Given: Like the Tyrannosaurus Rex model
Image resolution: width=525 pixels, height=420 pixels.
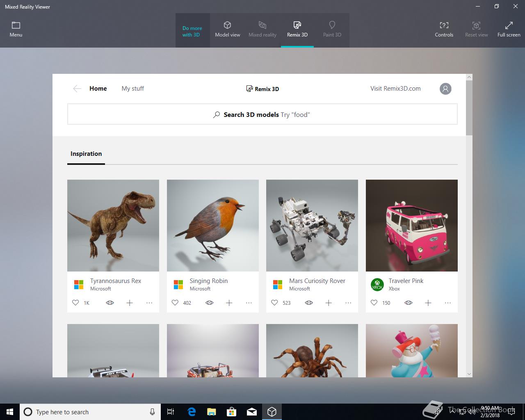Looking at the screenshot, I should [x=75, y=303].
